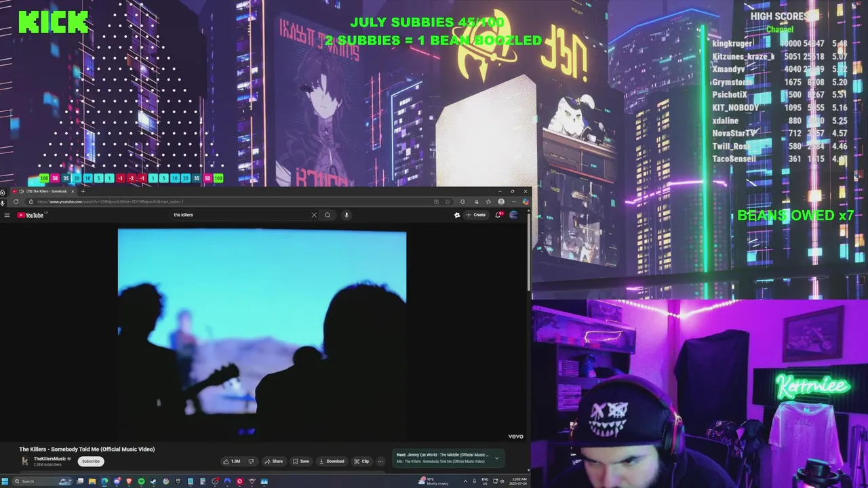Select the browser tab 'The Killers - Somebody'

pyautogui.click(x=44, y=191)
